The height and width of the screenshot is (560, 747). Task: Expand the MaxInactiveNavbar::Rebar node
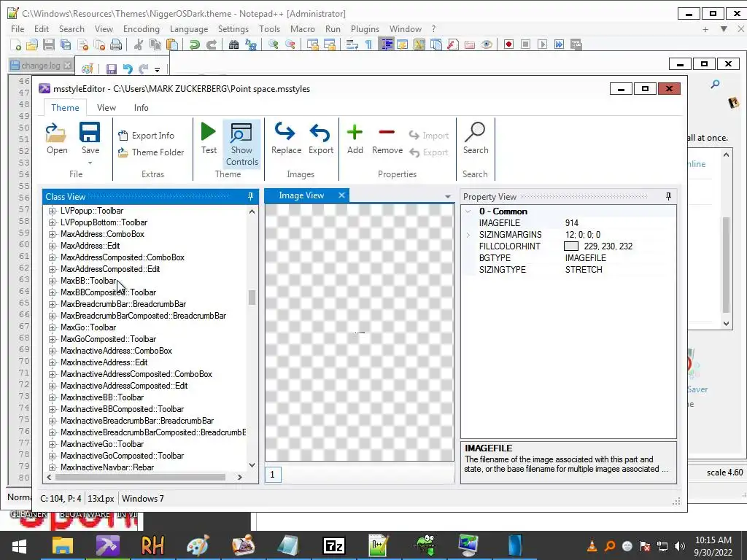(x=52, y=467)
